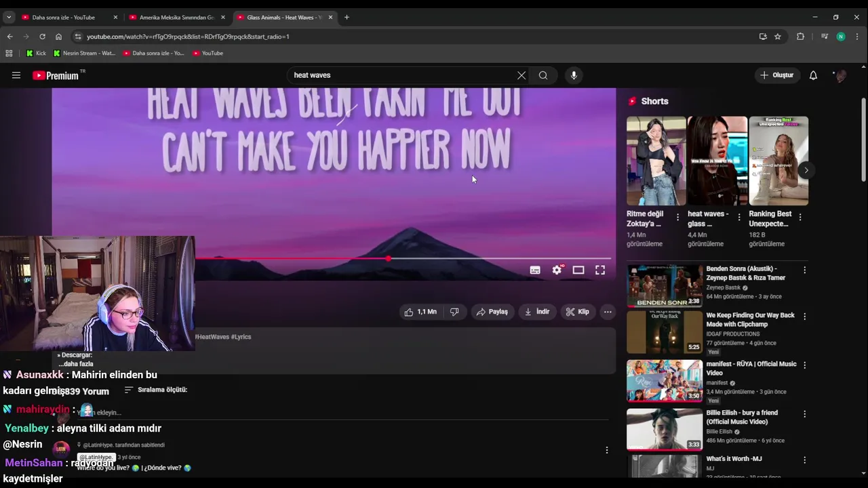This screenshot has width=868, height=488.
Task: Open notifications bell
Action: click(x=813, y=75)
